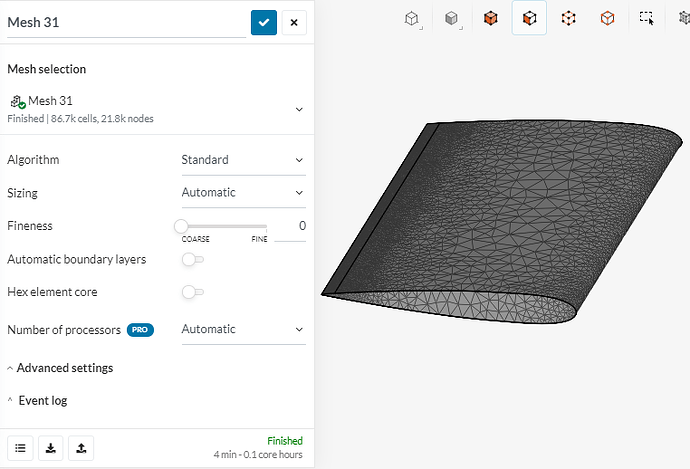Activate the face selection mode cube
Image resolution: width=690 pixels, height=469 pixels.
coord(529,18)
